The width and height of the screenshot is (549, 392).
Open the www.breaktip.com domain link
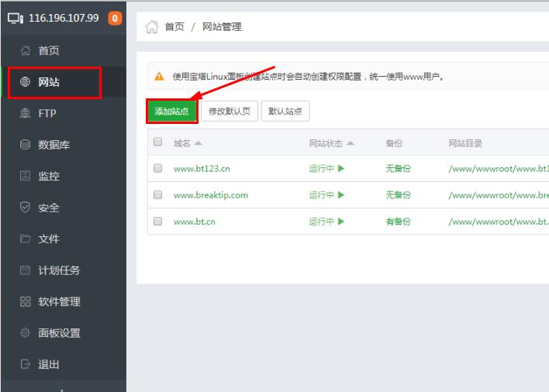[x=211, y=195]
